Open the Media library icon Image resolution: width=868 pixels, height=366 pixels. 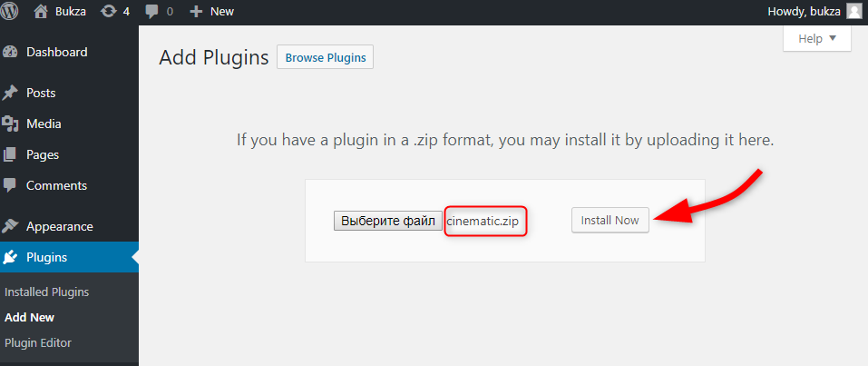point(9,124)
